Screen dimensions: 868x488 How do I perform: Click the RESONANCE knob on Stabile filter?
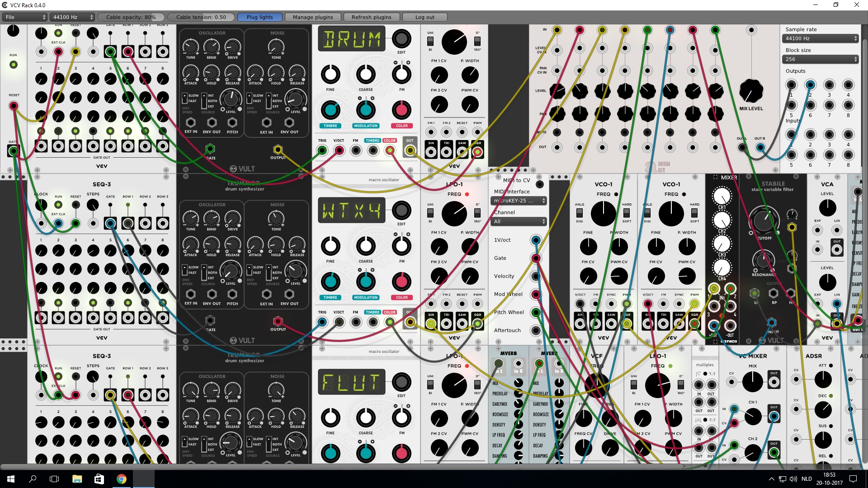pyautogui.click(x=763, y=260)
